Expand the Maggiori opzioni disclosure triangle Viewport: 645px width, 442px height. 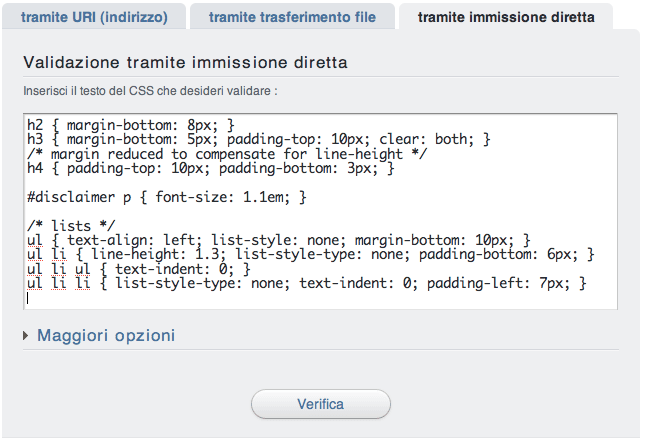pyautogui.click(x=26, y=336)
